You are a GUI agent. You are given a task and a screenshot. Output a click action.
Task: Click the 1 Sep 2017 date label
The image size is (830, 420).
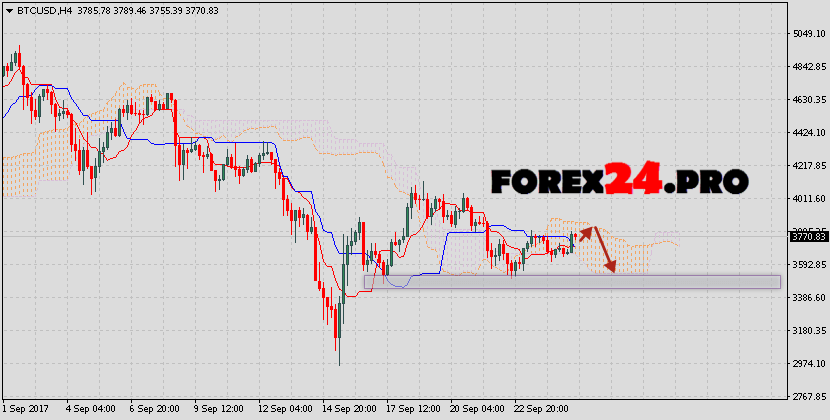pyautogui.click(x=27, y=410)
